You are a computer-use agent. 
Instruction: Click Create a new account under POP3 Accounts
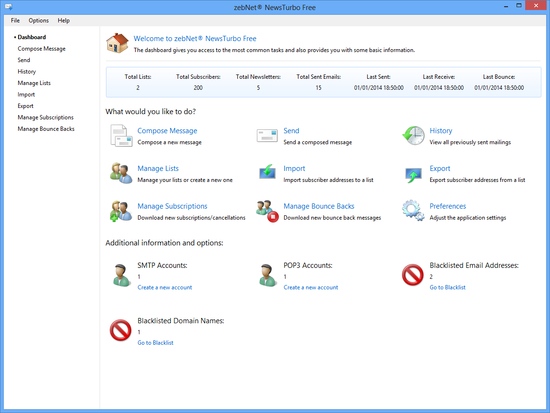[311, 287]
